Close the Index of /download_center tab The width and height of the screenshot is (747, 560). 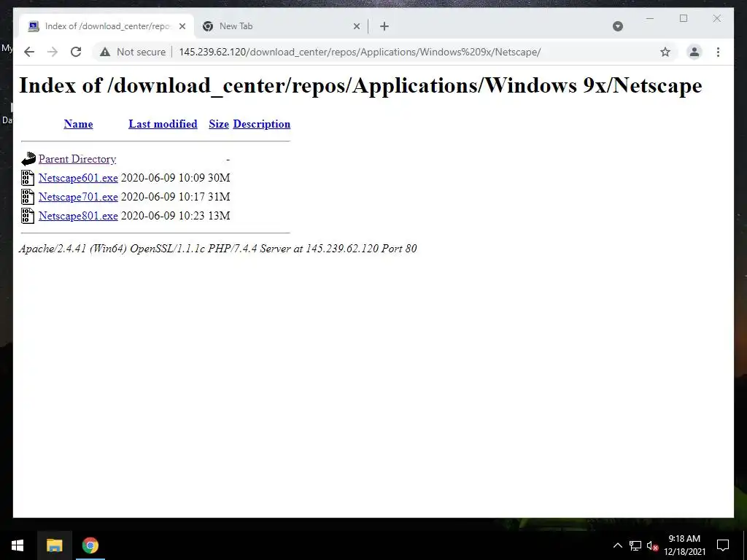tap(182, 26)
